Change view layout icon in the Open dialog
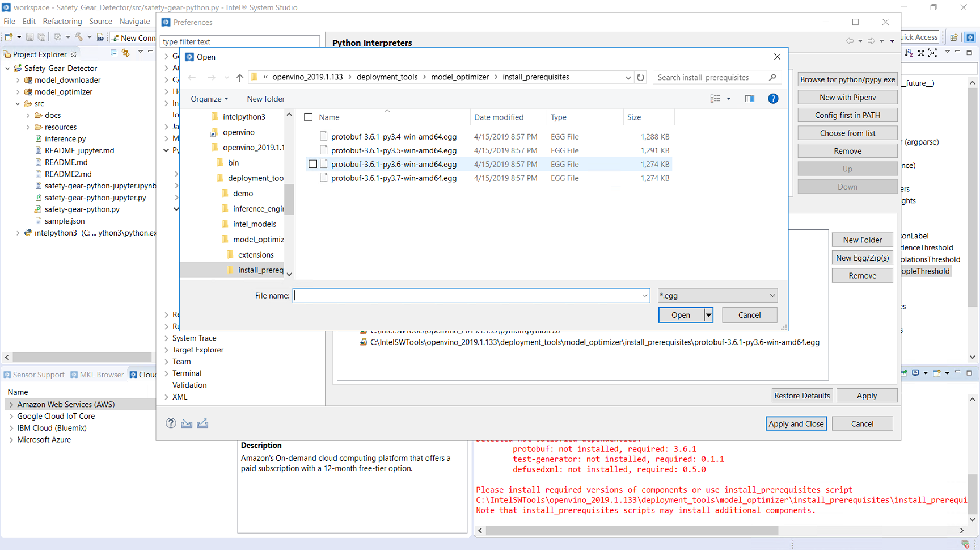The image size is (980, 550). click(x=715, y=99)
